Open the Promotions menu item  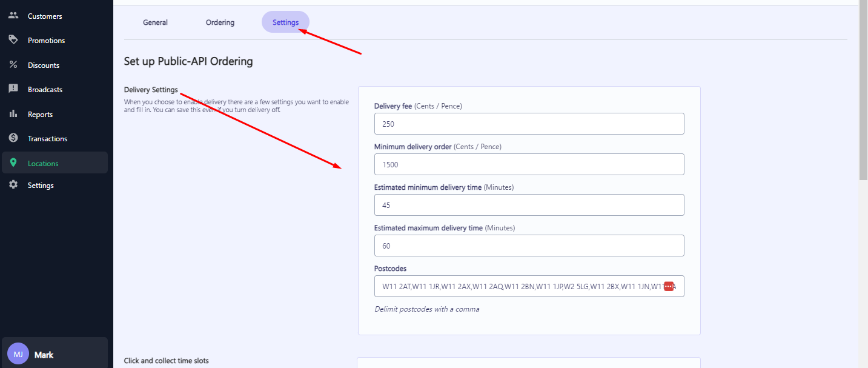tap(55, 40)
